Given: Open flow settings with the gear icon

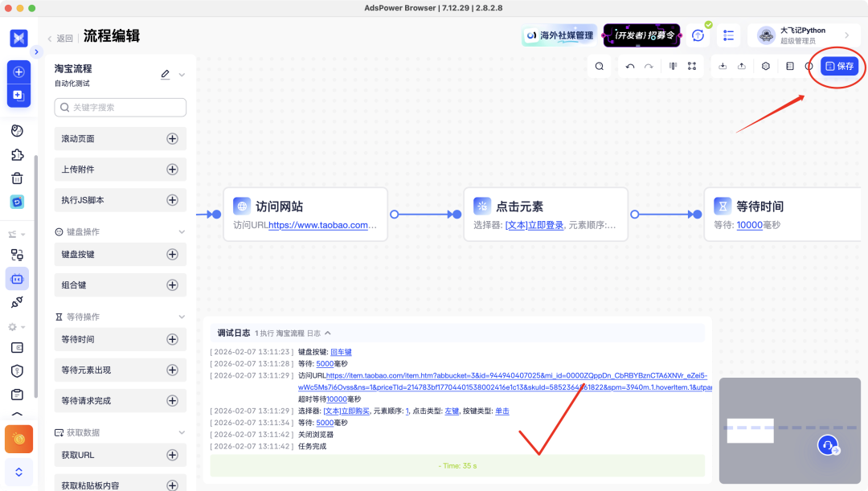Looking at the screenshot, I should (x=766, y=66).
